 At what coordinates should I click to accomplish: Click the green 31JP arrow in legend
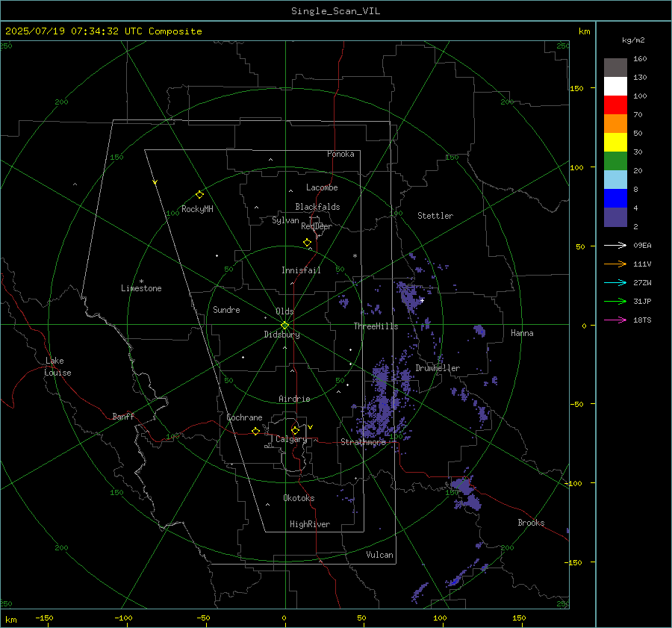(x=615, y=302)
